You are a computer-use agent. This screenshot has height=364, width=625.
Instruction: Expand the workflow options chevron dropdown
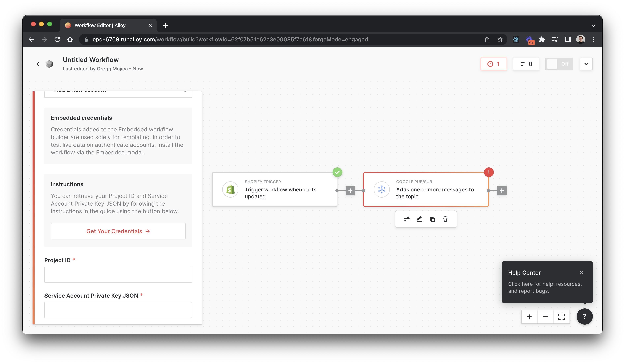pyautogui.click(x=586, y=64)
